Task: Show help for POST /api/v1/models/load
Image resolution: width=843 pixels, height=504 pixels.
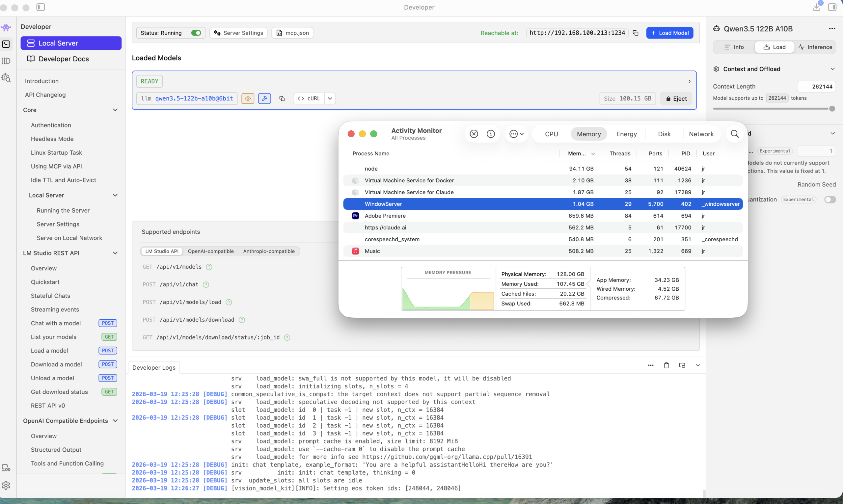Action: [229, 302]
